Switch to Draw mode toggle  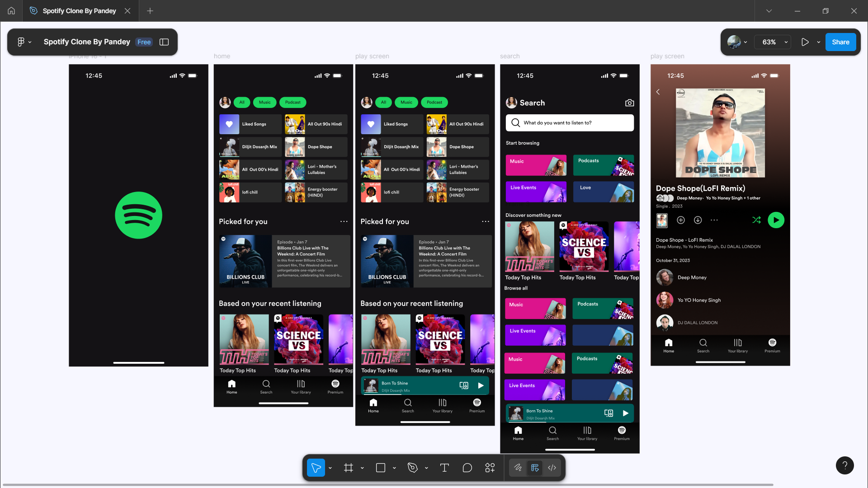pyautogui.click(x=518, y=468)
